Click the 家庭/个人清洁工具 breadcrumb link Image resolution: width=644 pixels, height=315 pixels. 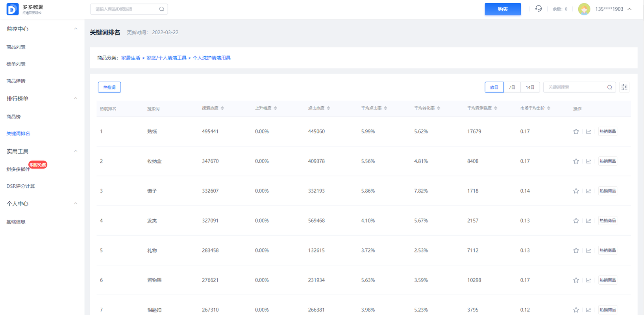tap(167, 58)
